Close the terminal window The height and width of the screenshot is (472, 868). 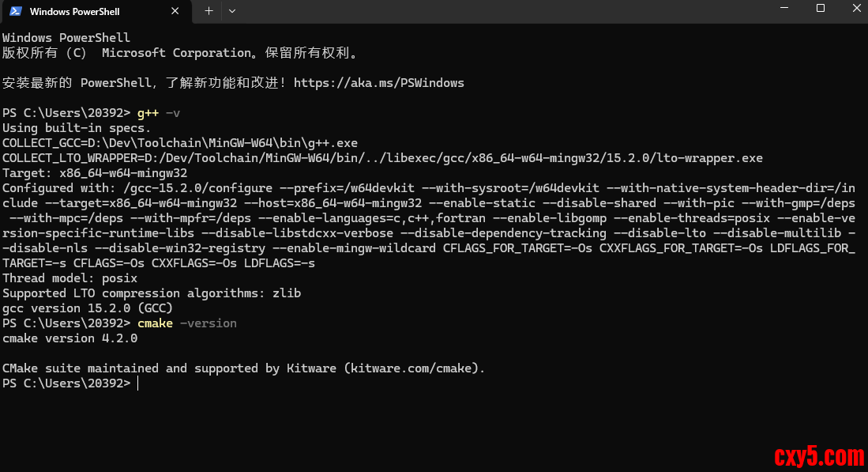click(856, 9)
